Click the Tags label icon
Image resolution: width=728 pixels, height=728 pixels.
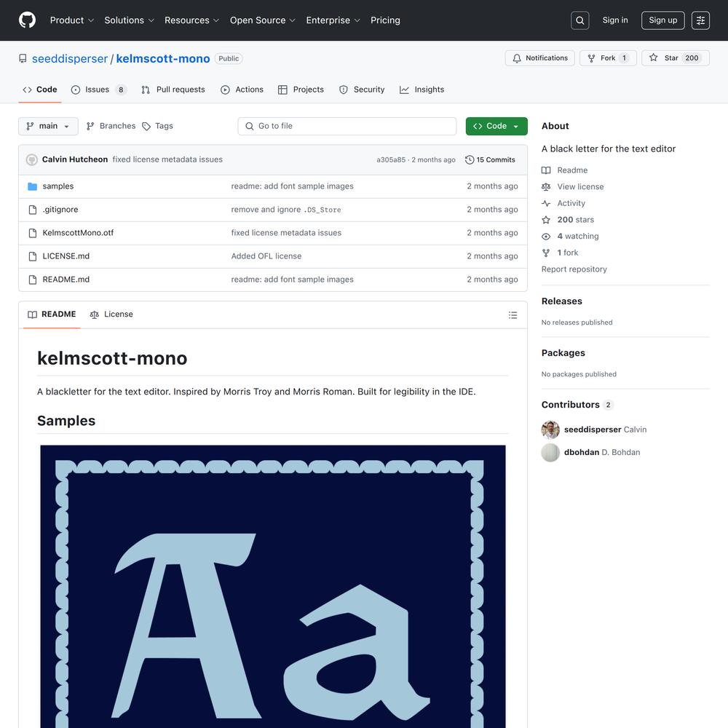point(146,126)
